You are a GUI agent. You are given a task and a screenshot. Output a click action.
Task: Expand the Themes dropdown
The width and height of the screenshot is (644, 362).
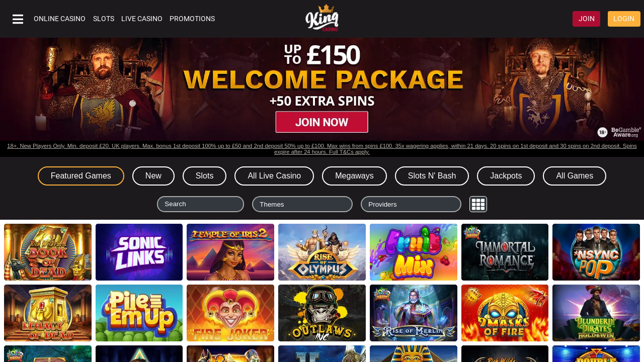[x=302, y=204]
